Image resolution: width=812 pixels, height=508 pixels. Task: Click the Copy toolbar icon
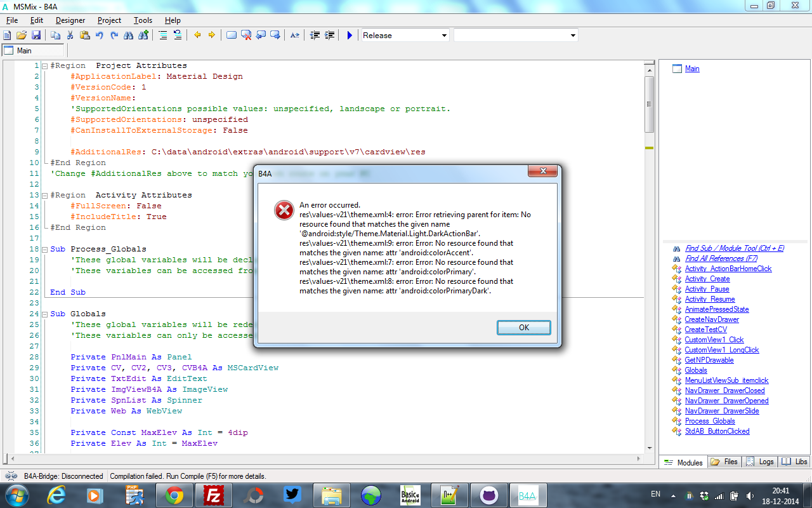click(56, 36)
